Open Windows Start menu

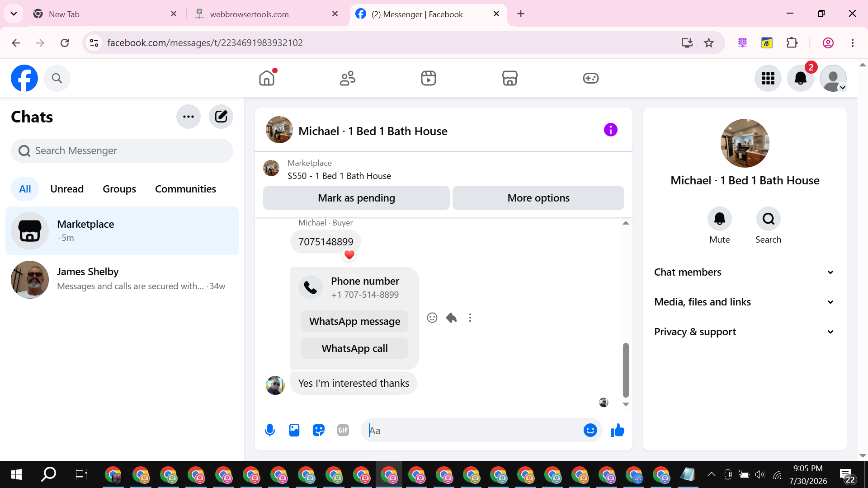16,474
